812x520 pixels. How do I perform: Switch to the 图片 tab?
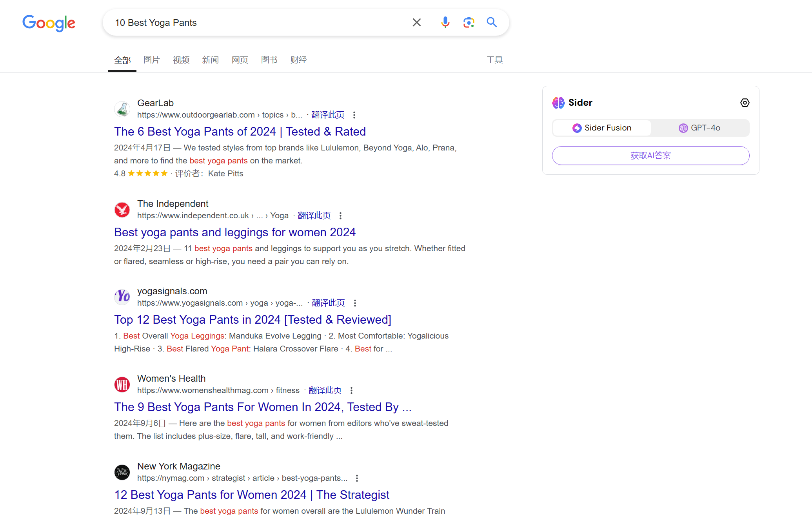pos(152,60)
